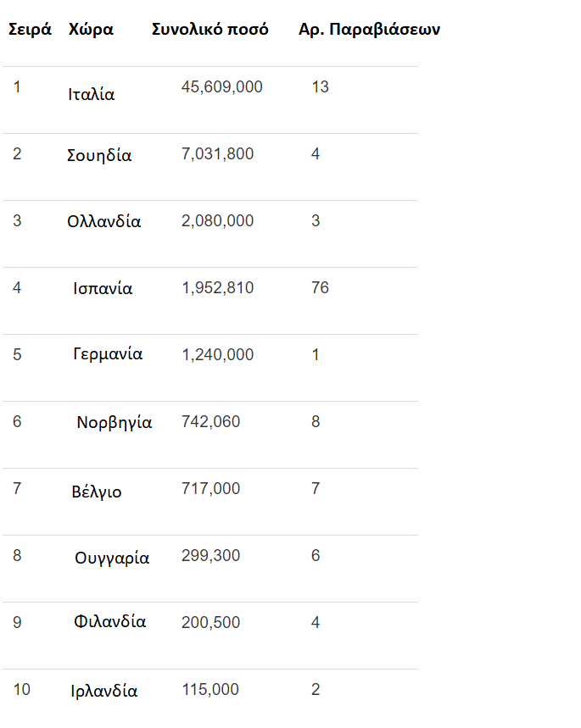Select the Γερμανία country cell
The image size is (581, 728).
point(108,355)
